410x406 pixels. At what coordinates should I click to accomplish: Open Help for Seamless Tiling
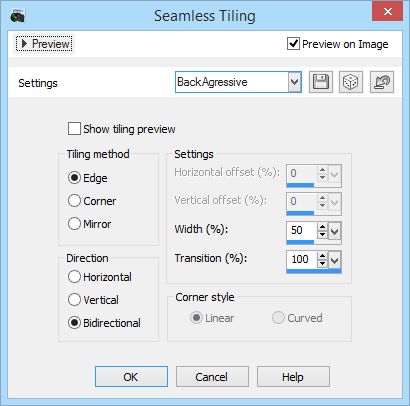click(293, 377)
